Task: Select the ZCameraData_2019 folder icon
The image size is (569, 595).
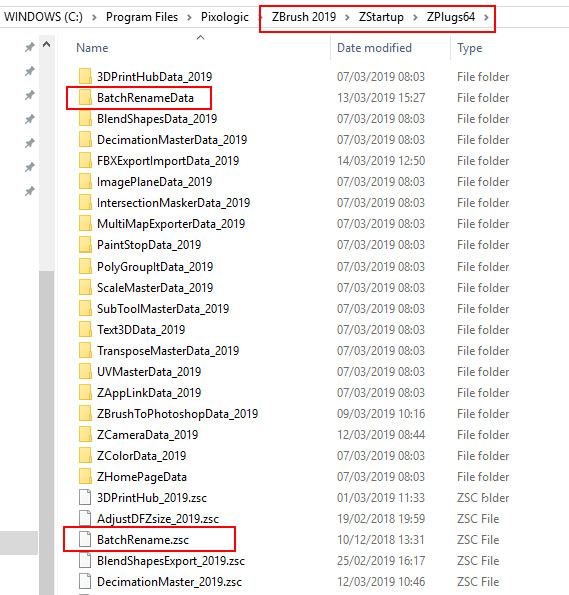Action: [x=85, y=434]
